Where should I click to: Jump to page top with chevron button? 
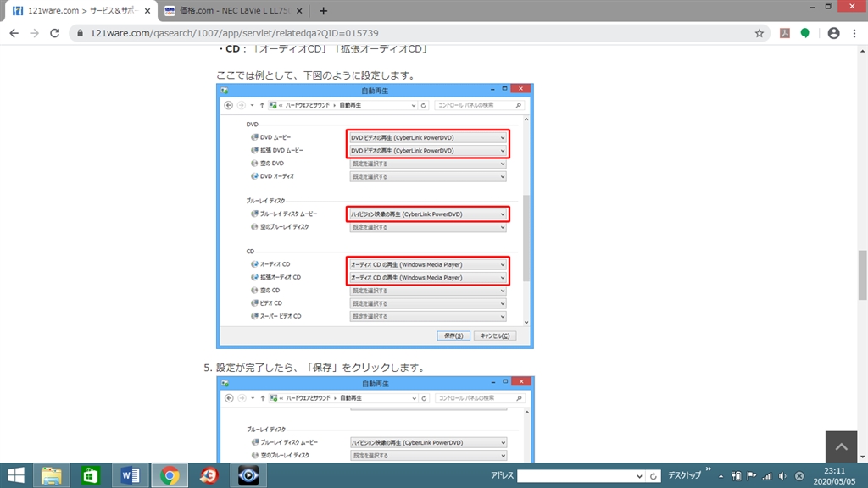pyautogui.click(x=841, y=446)
